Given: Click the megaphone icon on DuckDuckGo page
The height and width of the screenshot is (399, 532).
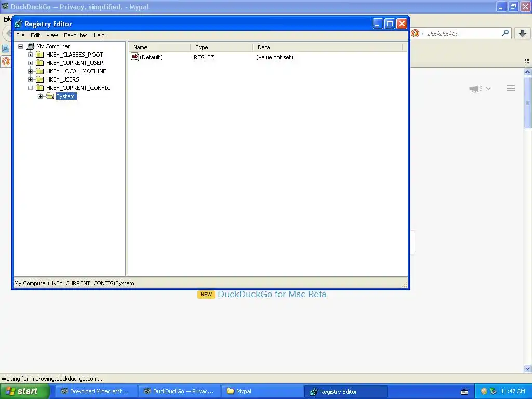Looking at the screenshot, I should click(x=475, y=89).
